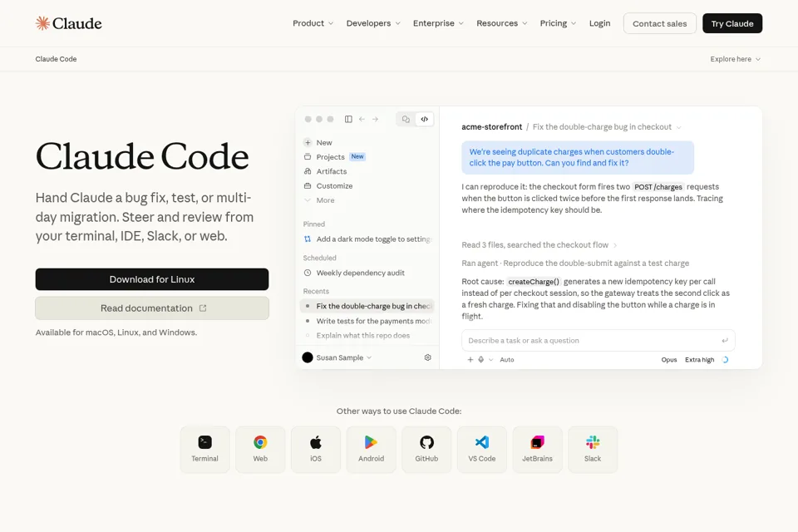Open the Explore here dropdown
The height and width of the screenshot is (532, 798).
coord(736,59)
